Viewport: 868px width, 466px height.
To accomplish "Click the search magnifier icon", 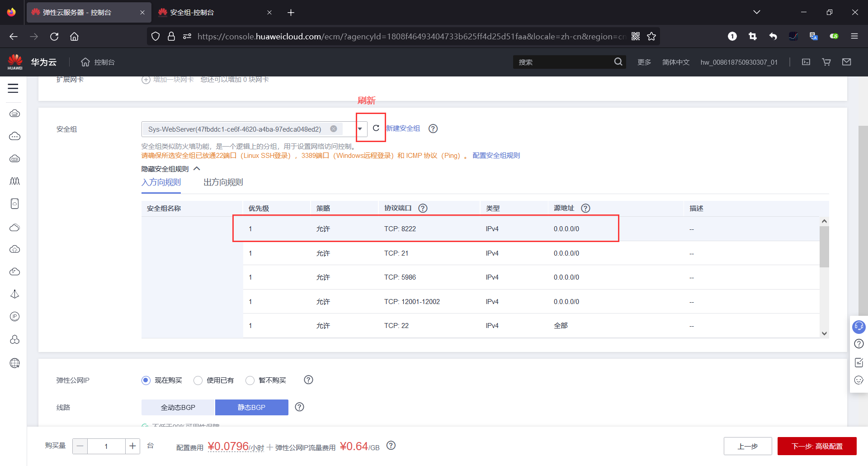I will [618, 62].
